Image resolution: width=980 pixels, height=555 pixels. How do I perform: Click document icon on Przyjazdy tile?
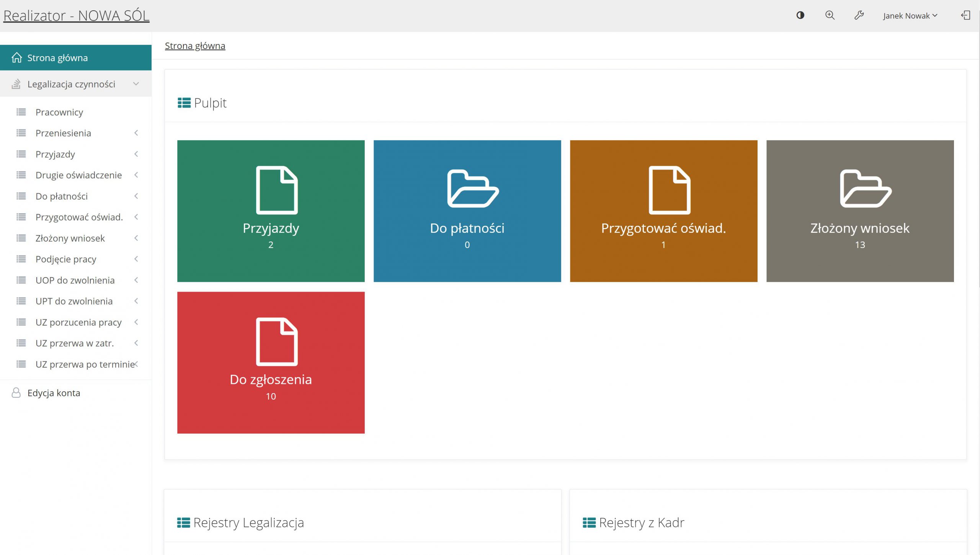(276, 190)
